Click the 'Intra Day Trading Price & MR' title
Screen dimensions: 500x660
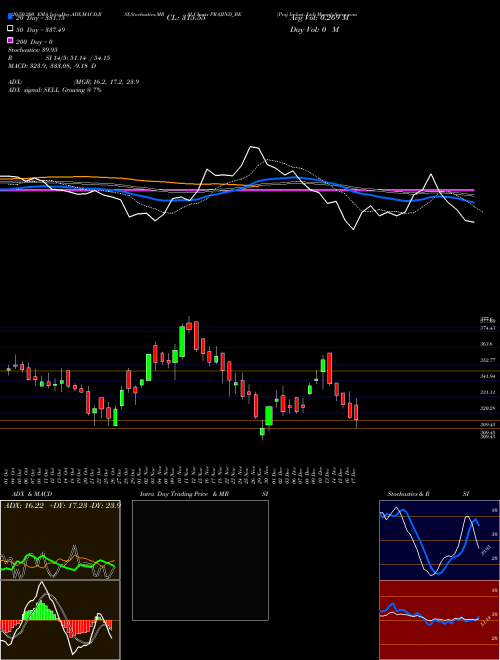point(184,494)
